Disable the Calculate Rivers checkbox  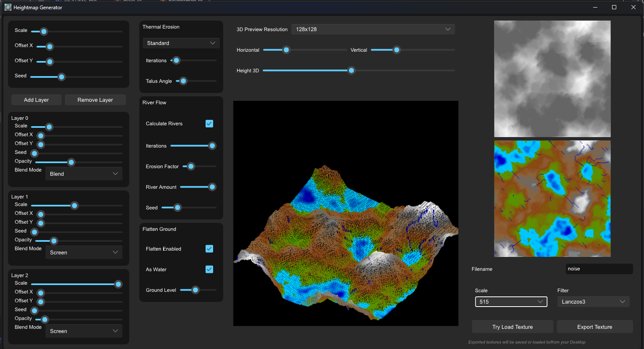(x=209, y=124)
